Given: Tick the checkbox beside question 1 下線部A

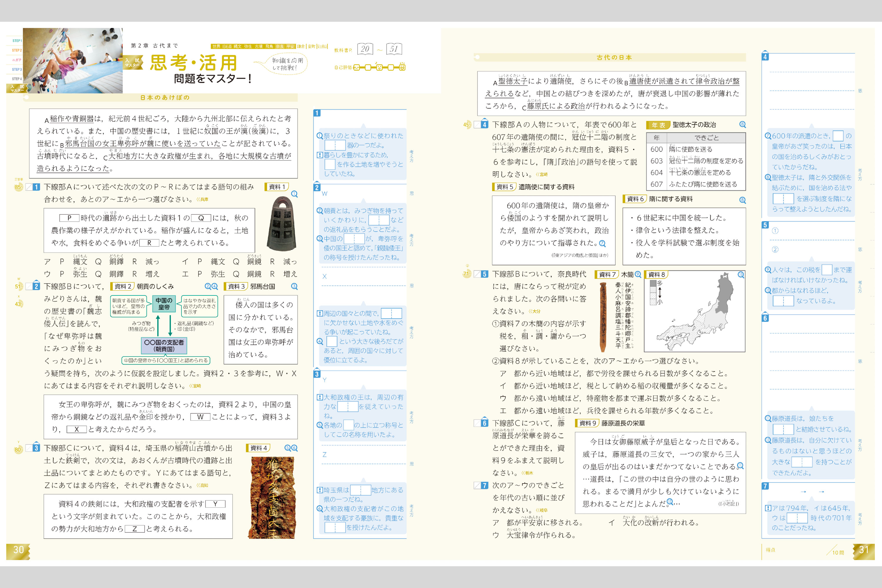Looking at the screenshot, I should 29,187.
